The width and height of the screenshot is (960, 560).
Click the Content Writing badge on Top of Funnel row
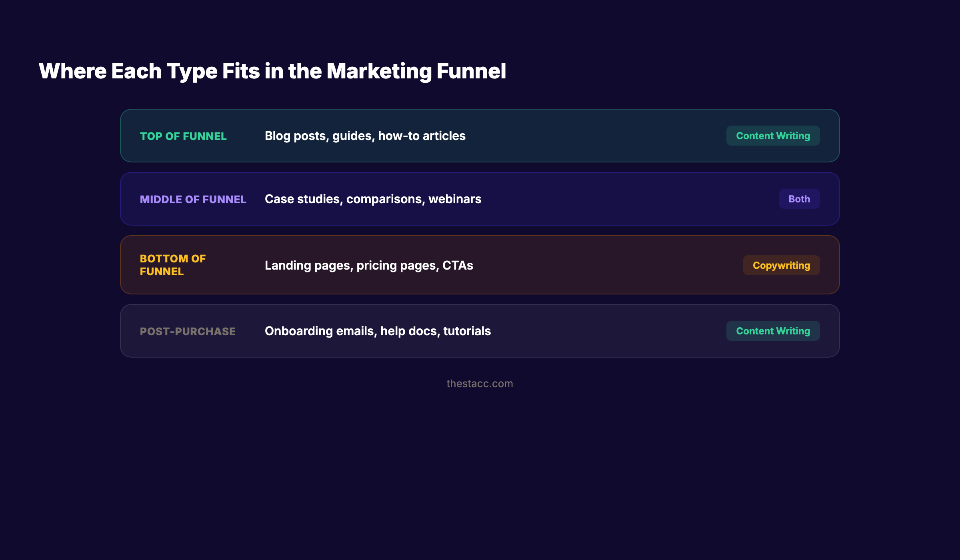click(x=773, y=136)
